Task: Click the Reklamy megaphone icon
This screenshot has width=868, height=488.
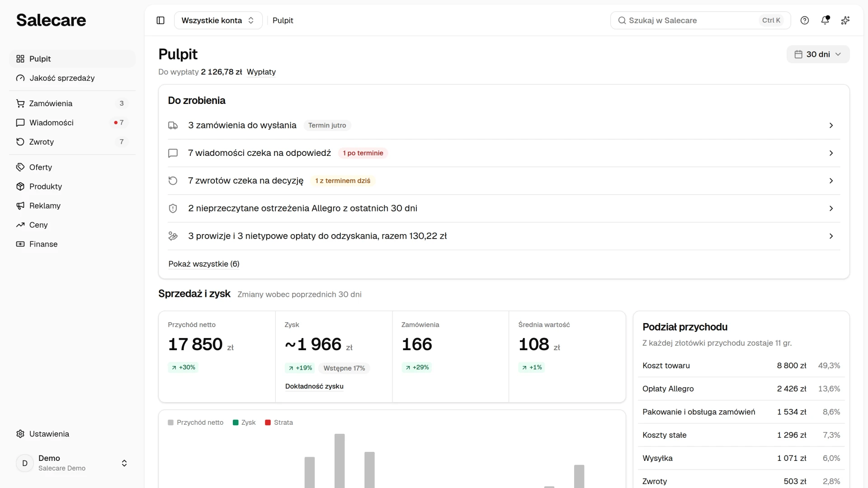Action: click(20, 206)
